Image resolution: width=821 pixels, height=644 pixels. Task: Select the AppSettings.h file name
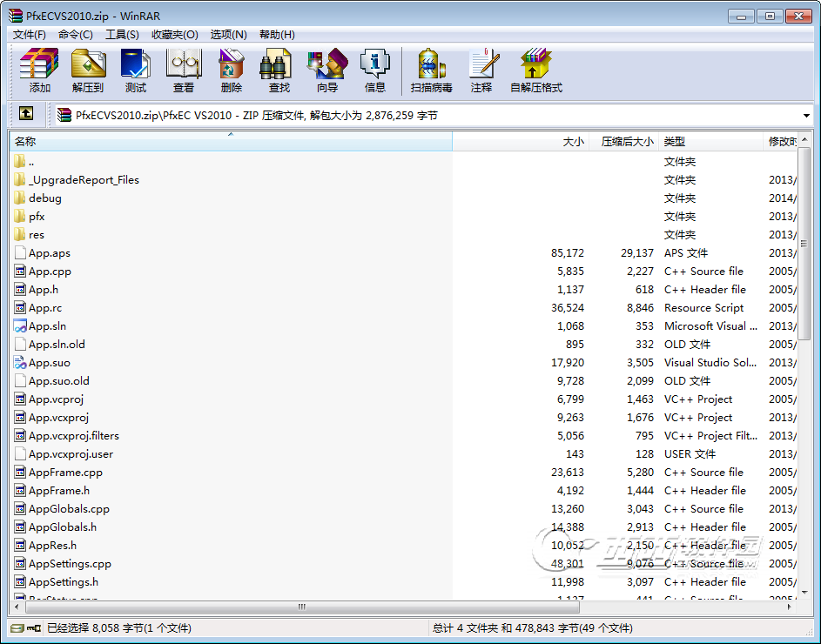pos(64,582)
